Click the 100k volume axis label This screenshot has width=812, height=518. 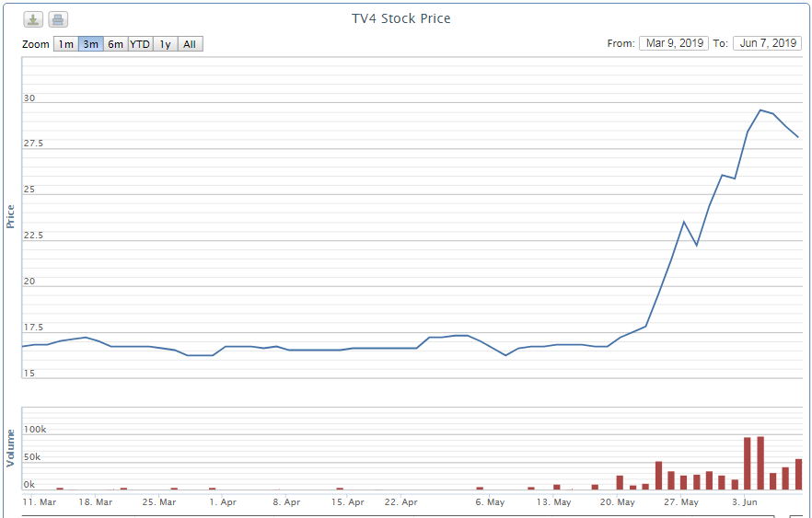pos(35,430)
